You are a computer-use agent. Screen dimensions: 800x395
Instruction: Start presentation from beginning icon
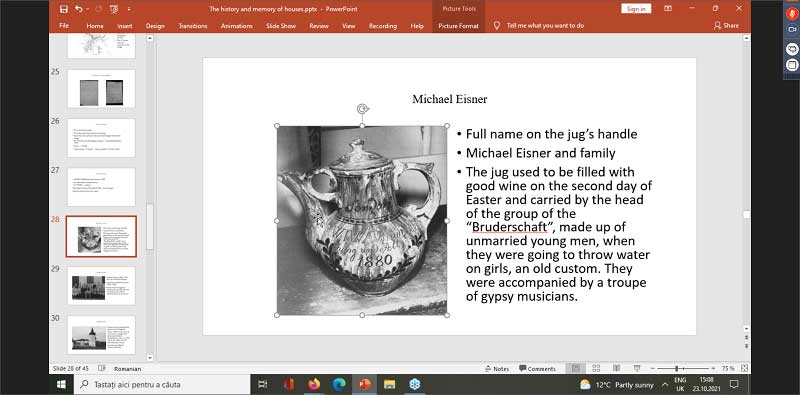tap(113, 9)
